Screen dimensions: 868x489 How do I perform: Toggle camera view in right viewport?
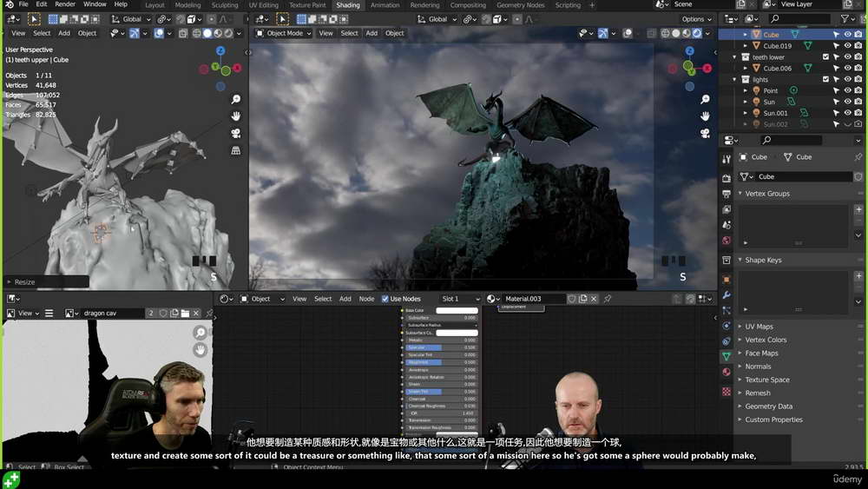[x=705, y=134]
